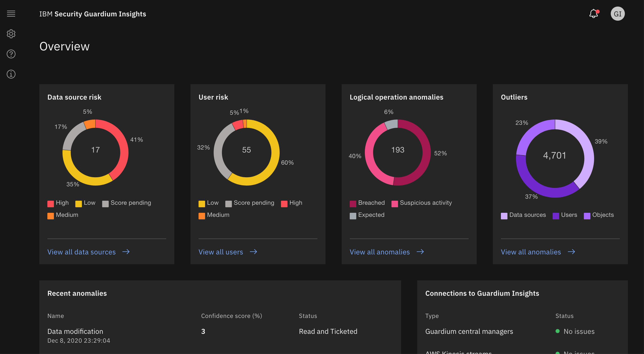
Task: Open the settings gear in sidebar
Action: [11, 34]
